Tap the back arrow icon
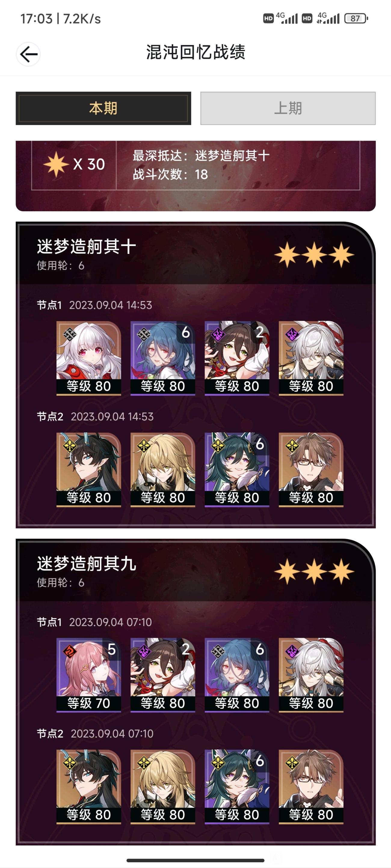This screenshot has height=868, width=391. 28,54
